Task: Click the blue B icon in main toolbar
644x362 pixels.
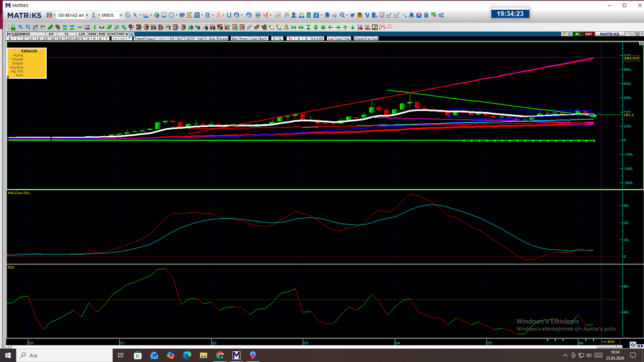Action: click(x=207, y=15)
